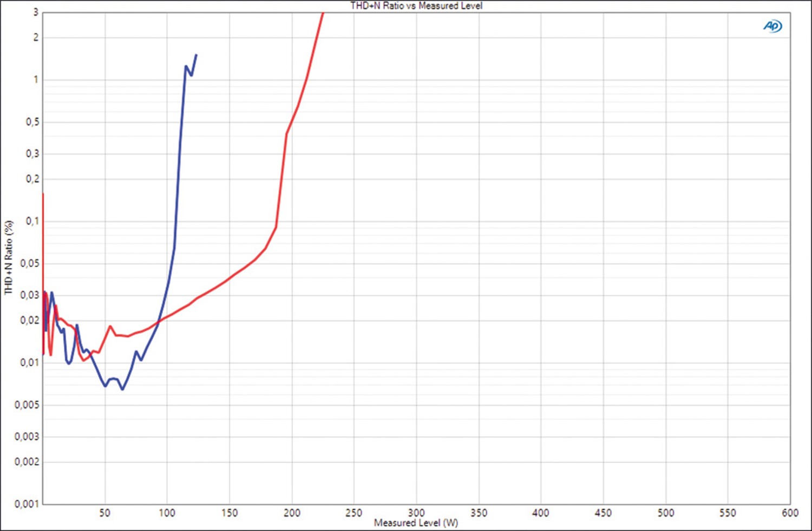812x531 pixels.
Task: Select the 600 tick label on x-axis
Action: pos(790,513)
